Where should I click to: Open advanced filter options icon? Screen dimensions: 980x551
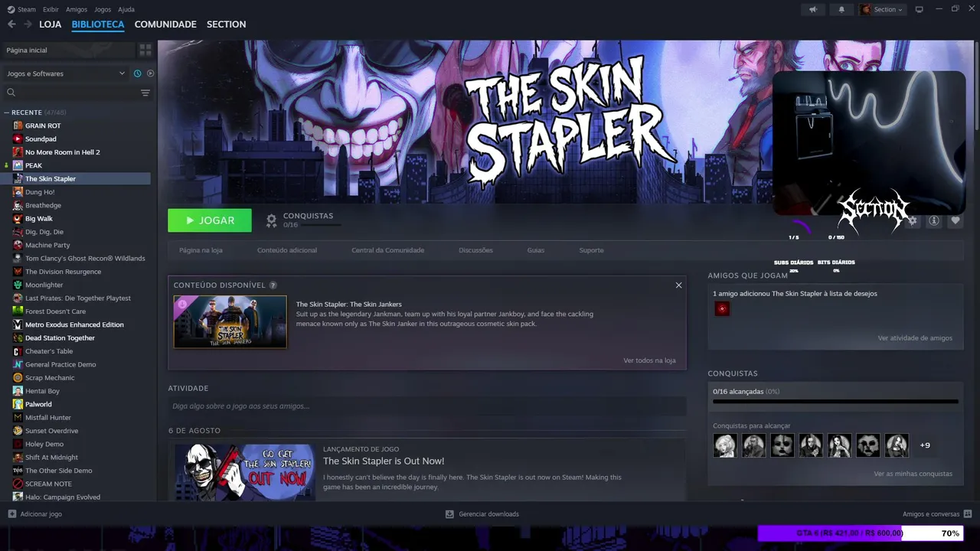145,93
